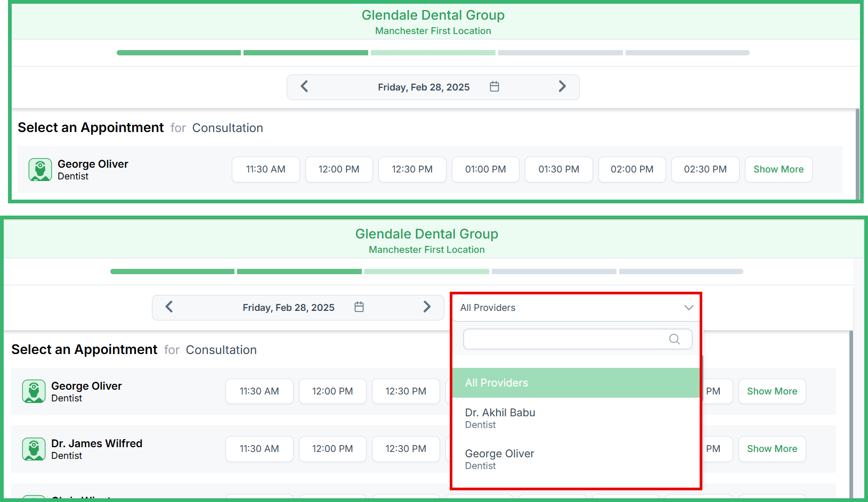The height and width of the screenshot is (502, 868).
Task: Click Show More for George Oliver's times
Action: point(778,169)
